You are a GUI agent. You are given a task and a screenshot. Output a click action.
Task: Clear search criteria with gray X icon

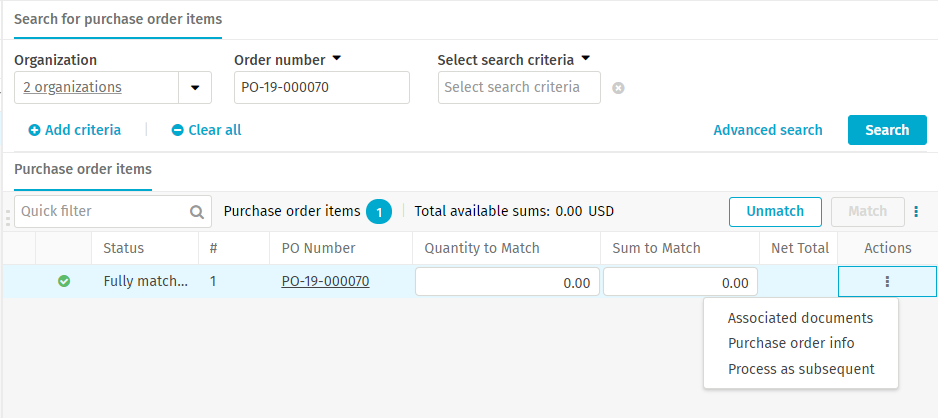click(x=618, y=88)
